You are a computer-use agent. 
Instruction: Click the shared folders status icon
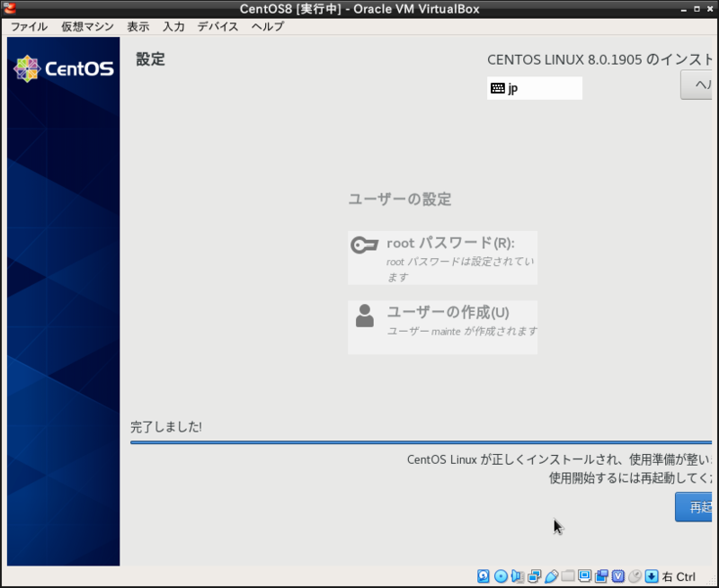pos(568,575)
